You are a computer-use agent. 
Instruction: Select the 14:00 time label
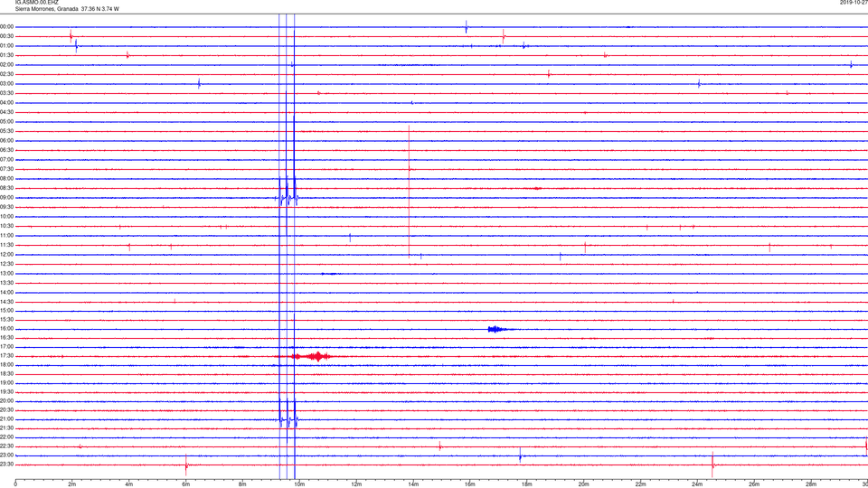coord(6,292)
